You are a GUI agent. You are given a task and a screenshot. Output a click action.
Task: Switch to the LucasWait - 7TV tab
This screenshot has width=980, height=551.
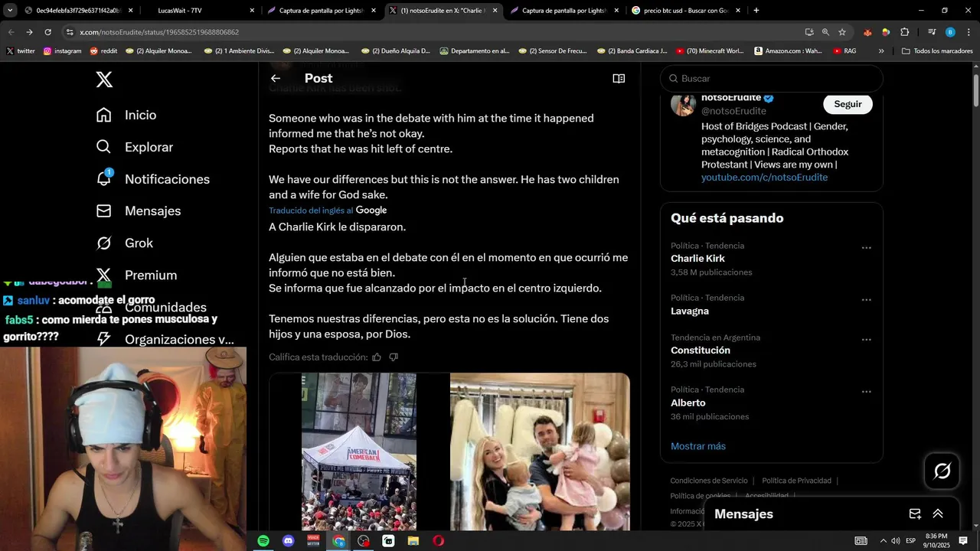click(200, 11)
